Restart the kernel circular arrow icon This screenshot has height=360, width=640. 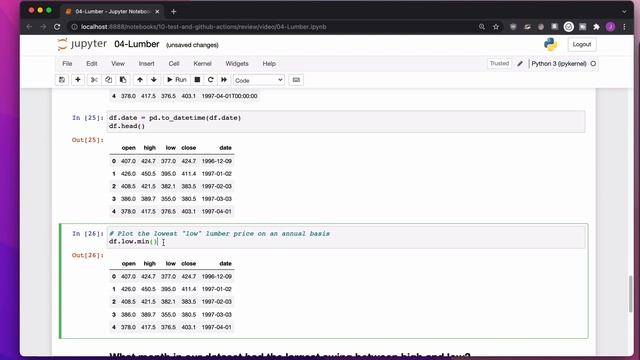pos(211,80)
